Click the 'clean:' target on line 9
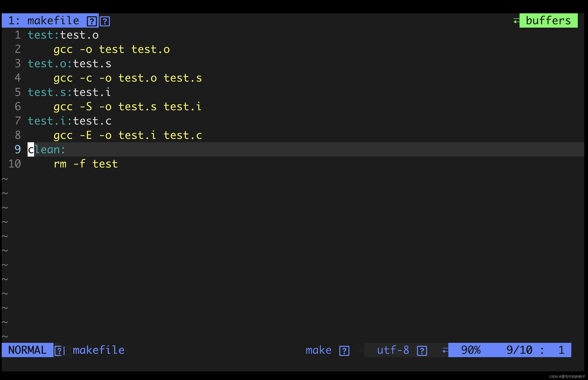588x380 pixels. pyautogui.click(x=47, y=150)
